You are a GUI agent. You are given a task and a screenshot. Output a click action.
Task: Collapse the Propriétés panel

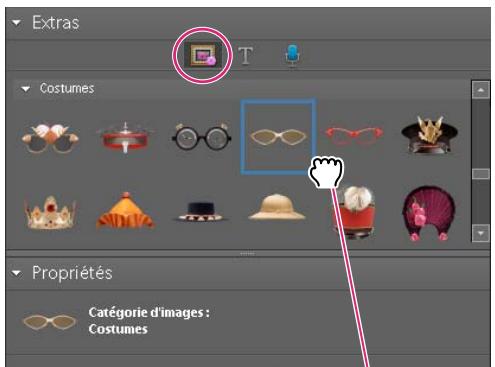(16, 273)
